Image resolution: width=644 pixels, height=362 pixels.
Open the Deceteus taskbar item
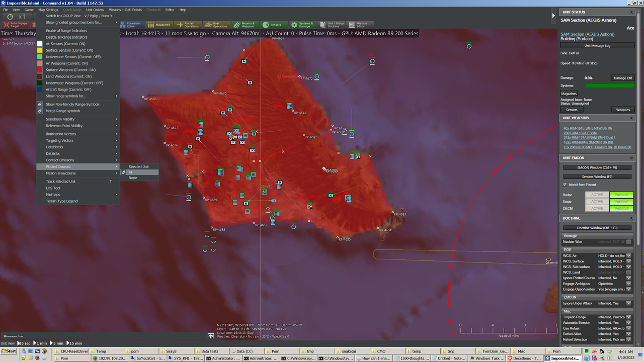526,358
